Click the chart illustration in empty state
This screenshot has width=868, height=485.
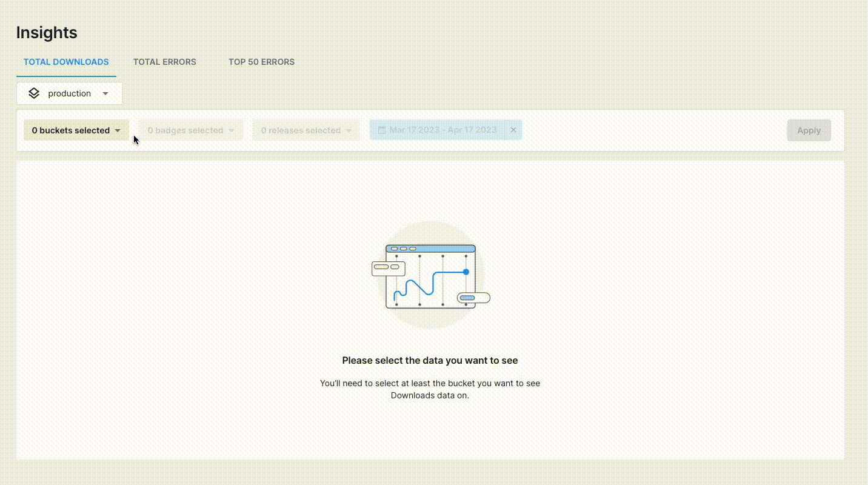[x=430, y=275]
